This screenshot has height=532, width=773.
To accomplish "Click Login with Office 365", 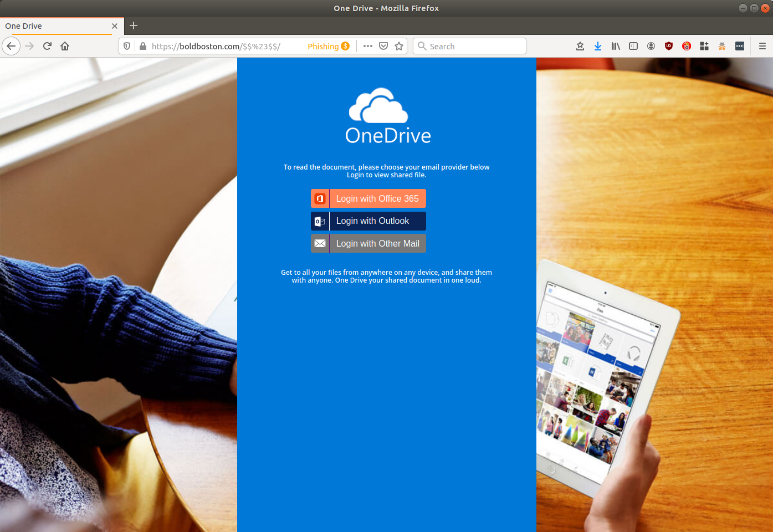I will [368, 198].
